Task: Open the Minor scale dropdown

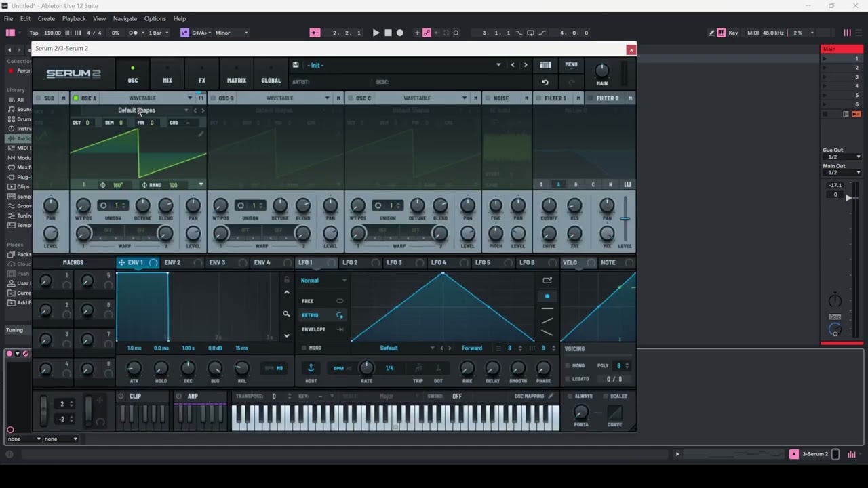Action: 232,33
